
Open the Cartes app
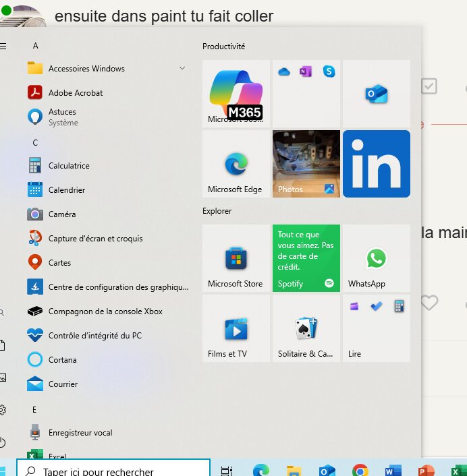click(x=108, y=262)
